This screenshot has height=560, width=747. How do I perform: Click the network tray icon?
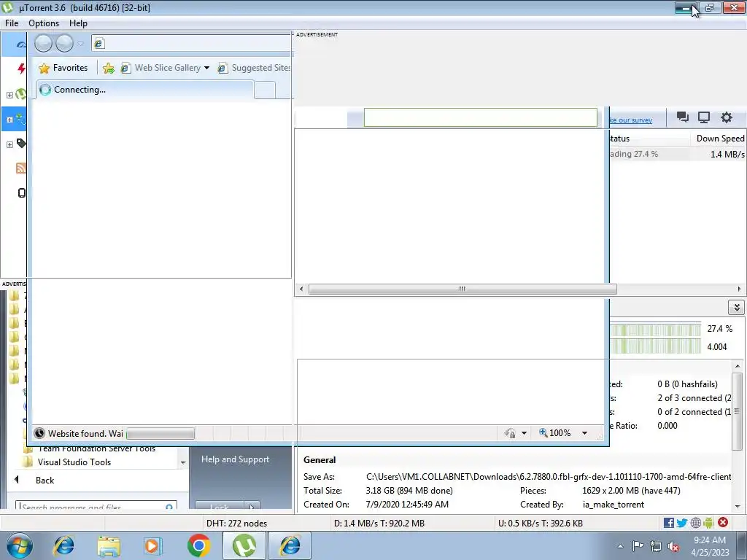pyautogui.click(x=656, y=547)
